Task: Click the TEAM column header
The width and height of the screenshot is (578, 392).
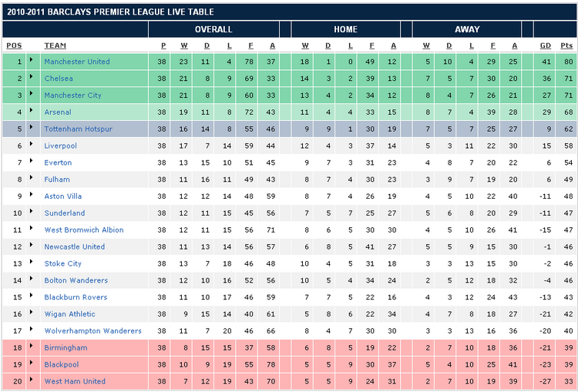Action: coord(55,45)
